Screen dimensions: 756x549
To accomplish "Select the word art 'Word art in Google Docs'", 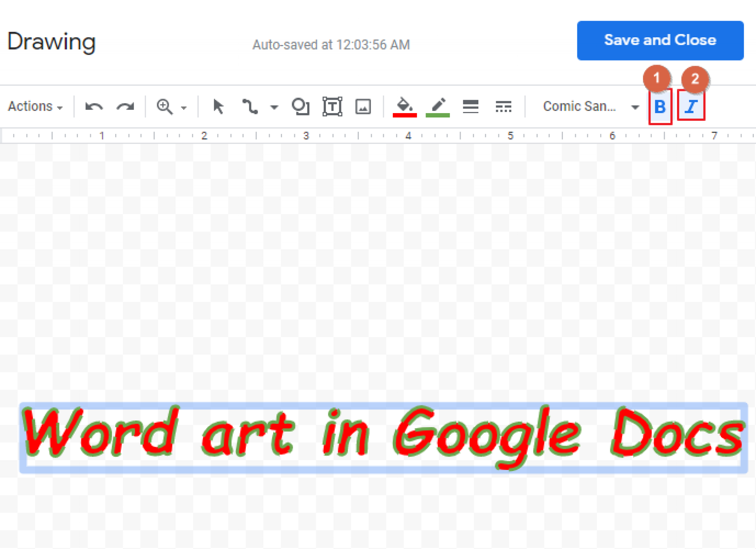I will click(383, 437).
